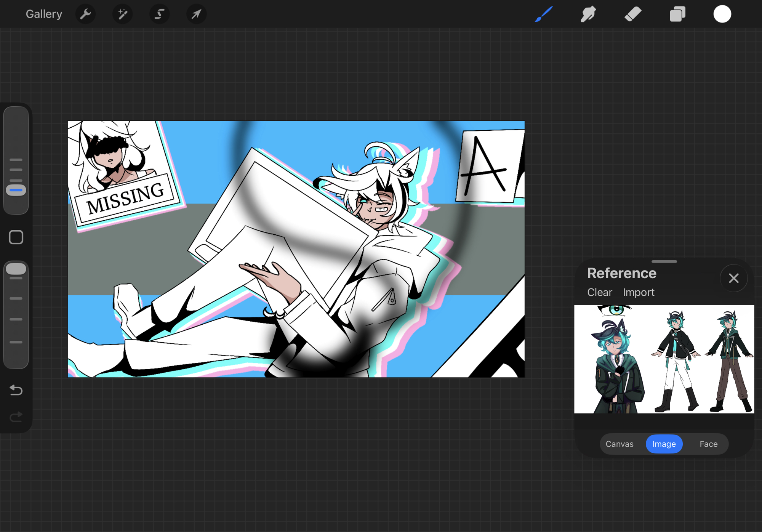The width and height of the screenshot is (762, 532).
Task: Select the Eraser tool
Action: [633, 14]
